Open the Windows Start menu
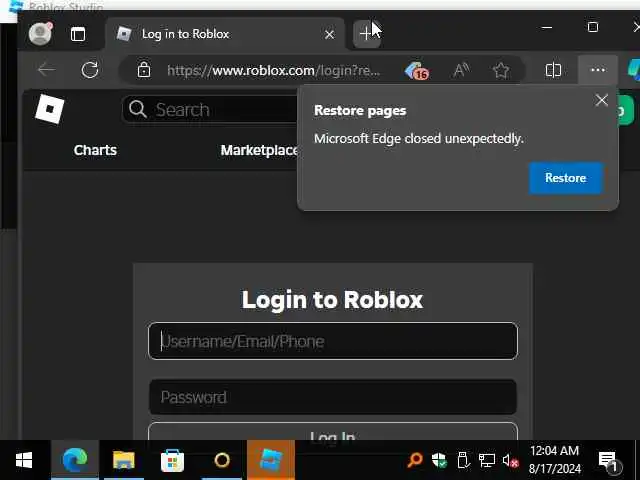 click(x=24, y=460)
